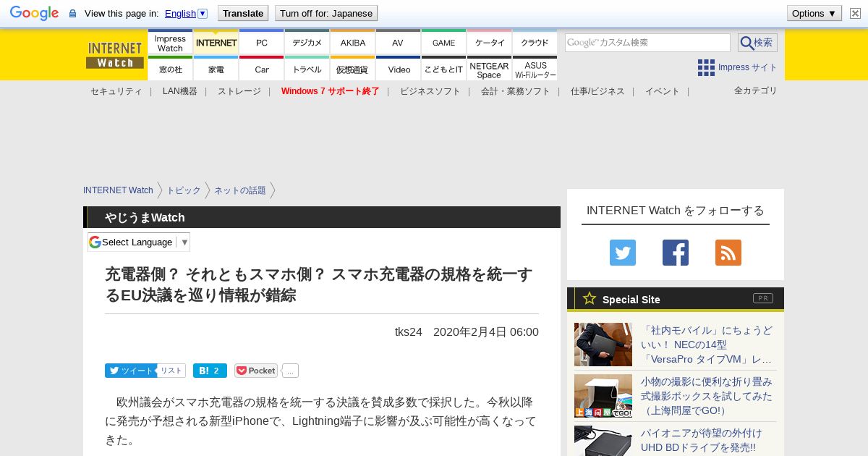Open the PC tab

[261, 43]
